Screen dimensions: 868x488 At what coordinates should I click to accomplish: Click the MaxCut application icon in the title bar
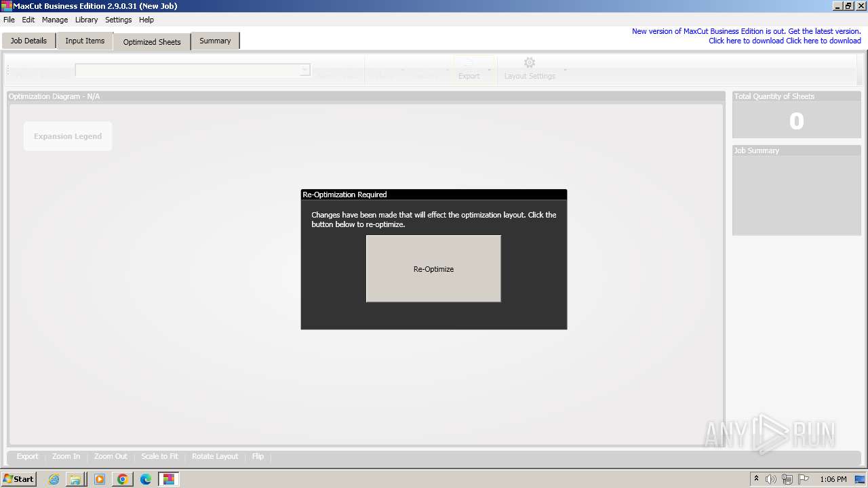click(6, 5)
